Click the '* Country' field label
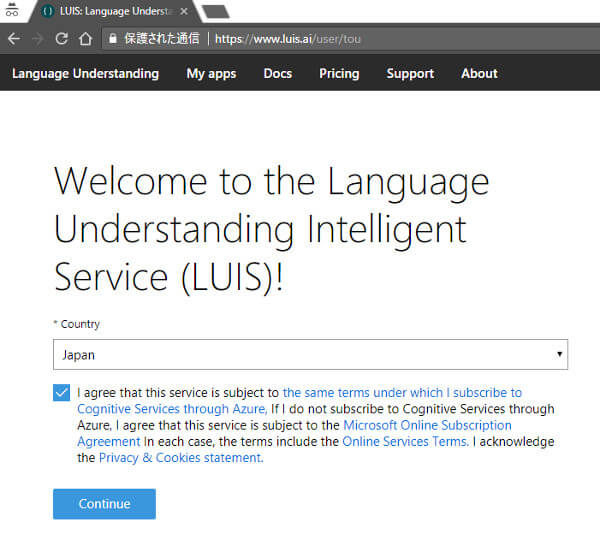This screenshot has height=534, width=600. click(x=77, y=324)
